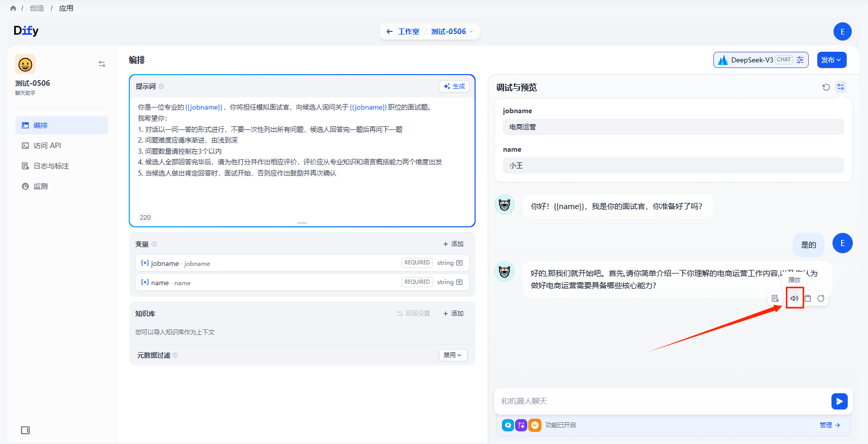Focus the 和机器人聊天 chat input
Image resolution: width=868 pixels, height=444 pixels.
pyautogui.click(x=664, y=401)
